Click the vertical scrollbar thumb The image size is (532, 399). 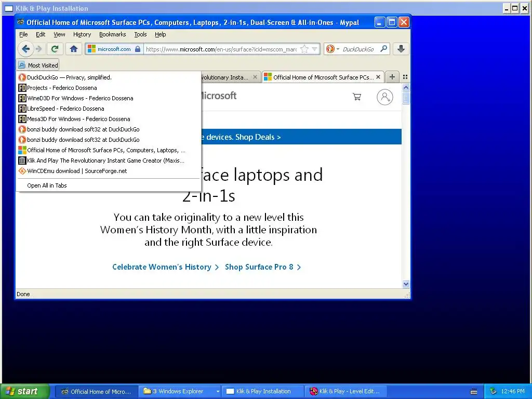click(x=406, y=98)
